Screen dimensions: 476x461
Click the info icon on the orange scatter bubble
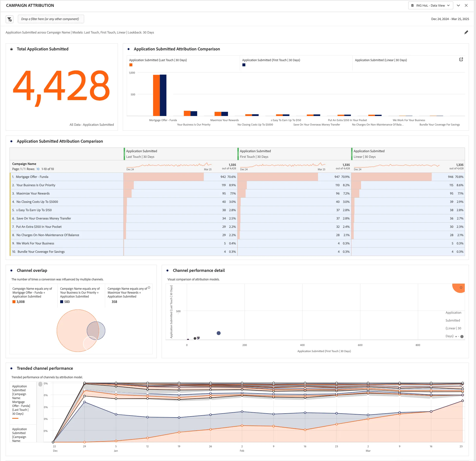tap(461, 288)
